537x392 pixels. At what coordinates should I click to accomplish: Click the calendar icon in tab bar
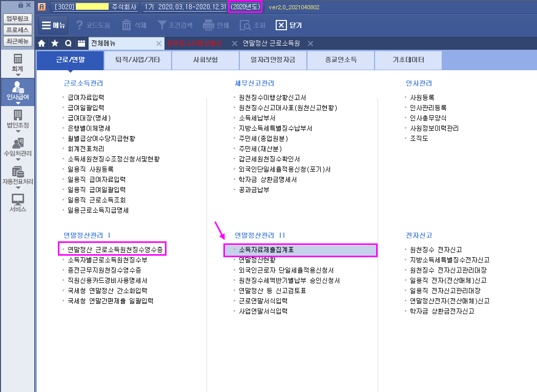pyautogui.click(x=81, y=43)
